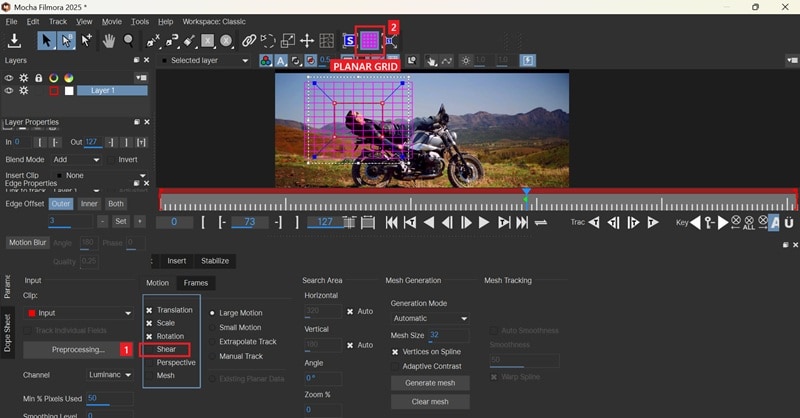
Task: Toggle the loop playback mode icon
Action: [541, 223]
